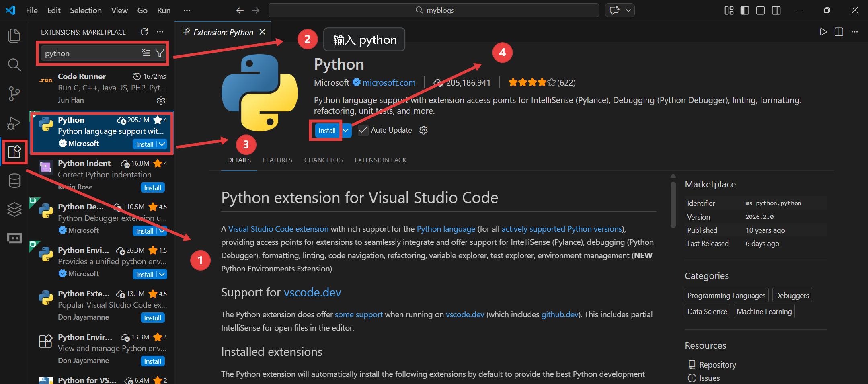Screen dimensions: 868x384
Task: Open the extension filter funnel icon
Action: pyautogui.click(x=160, y=53)
